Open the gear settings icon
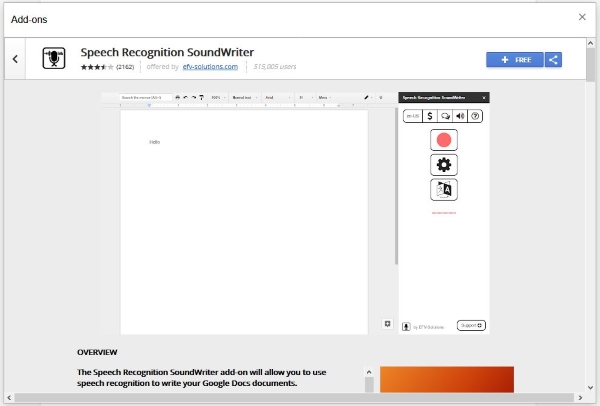Viewport: 600px width, 406px height. (x=444, y=165)
